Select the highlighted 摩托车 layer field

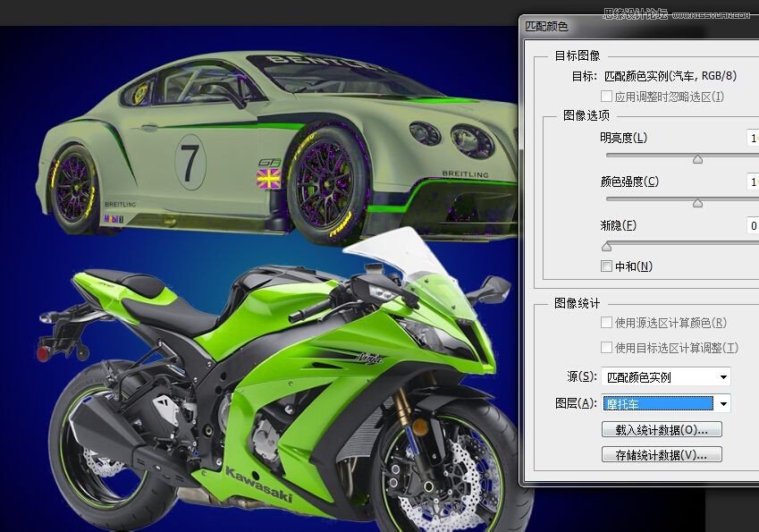click(x=658, y=403)
